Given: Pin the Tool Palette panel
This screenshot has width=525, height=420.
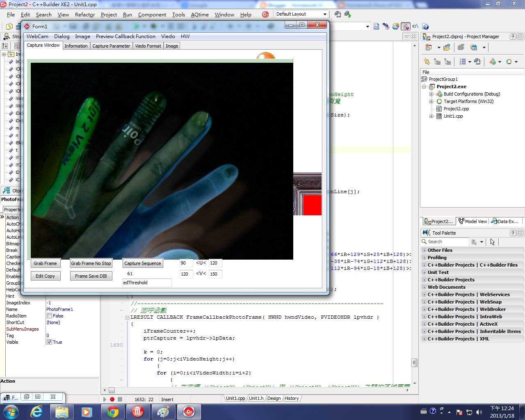Looking at the screenshot, I should click(513, 233).
